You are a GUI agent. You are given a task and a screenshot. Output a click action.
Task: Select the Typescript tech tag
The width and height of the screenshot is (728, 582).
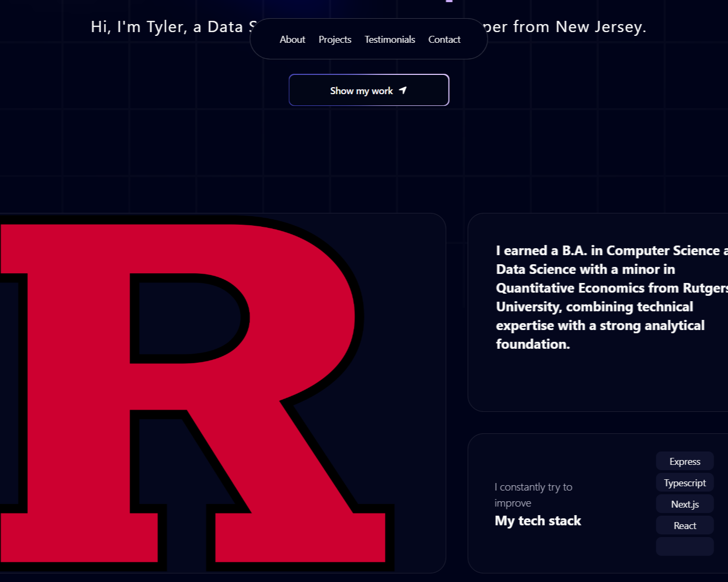coord(685,483)
